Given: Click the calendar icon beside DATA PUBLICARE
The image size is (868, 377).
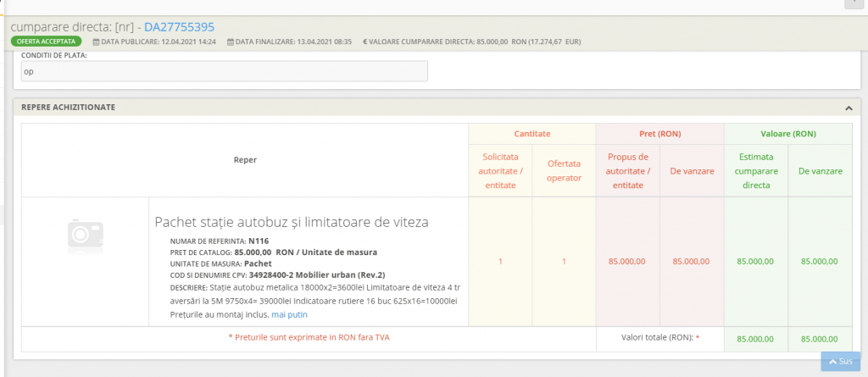Looking at the screenshot, I should [95, 41].
